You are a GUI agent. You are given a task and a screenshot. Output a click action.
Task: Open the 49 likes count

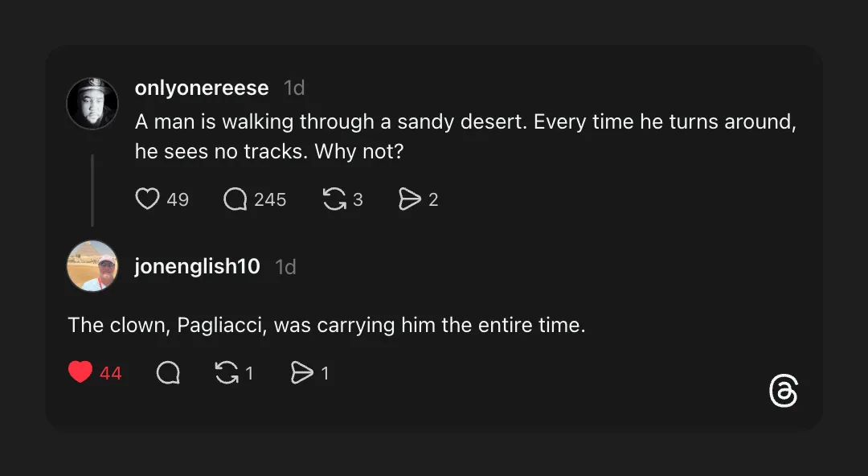pos(180,199)
